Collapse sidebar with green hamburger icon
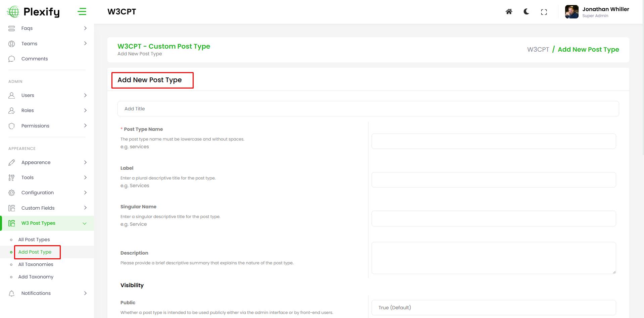 point(82,12)
